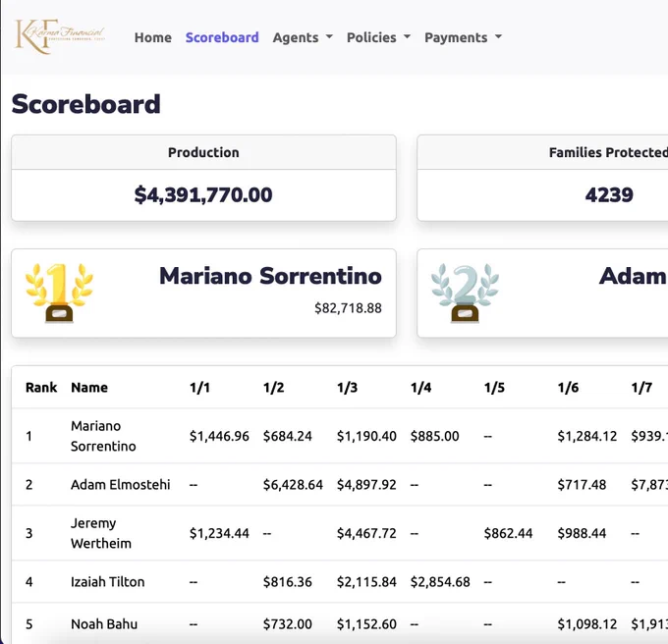Click the Adam name on second place card

click(x=633, y=276)
